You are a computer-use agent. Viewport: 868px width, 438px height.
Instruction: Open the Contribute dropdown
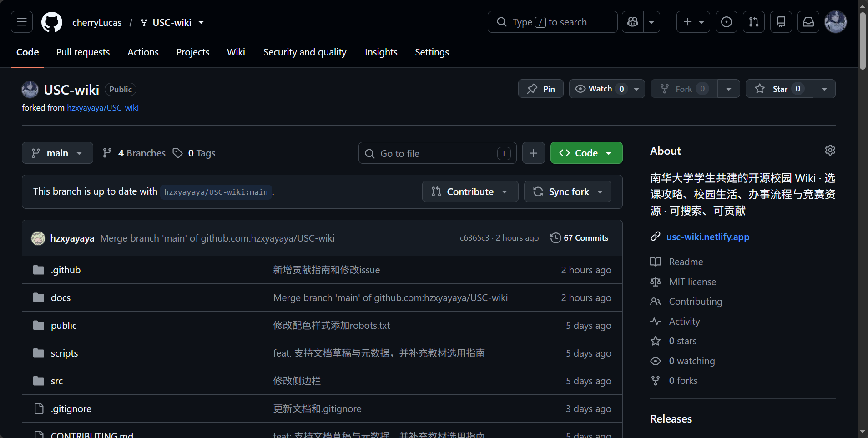point(470,192)
